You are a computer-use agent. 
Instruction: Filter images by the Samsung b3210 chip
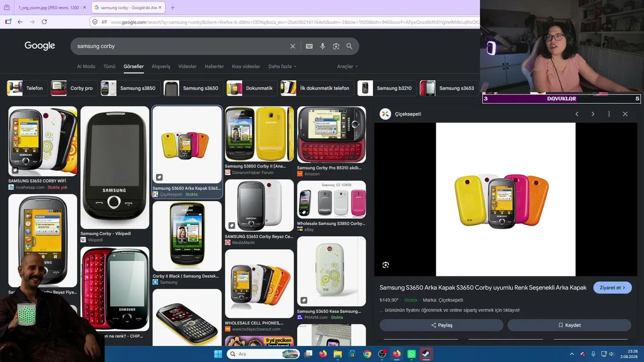click(387, 88)
